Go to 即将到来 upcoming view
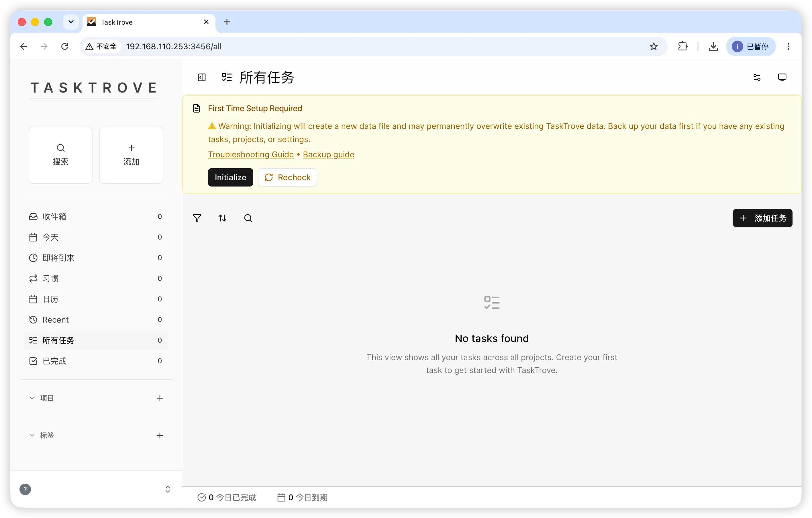This screenshot has width=812, height=518. 96,258
